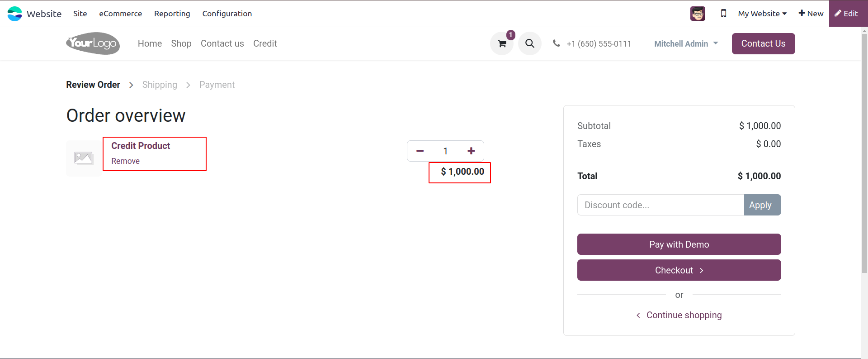This screenshot has width=868, height=359.
Task: Click the Odoo Website app logo
Action: pyautogui.click(x=15, y=14)
